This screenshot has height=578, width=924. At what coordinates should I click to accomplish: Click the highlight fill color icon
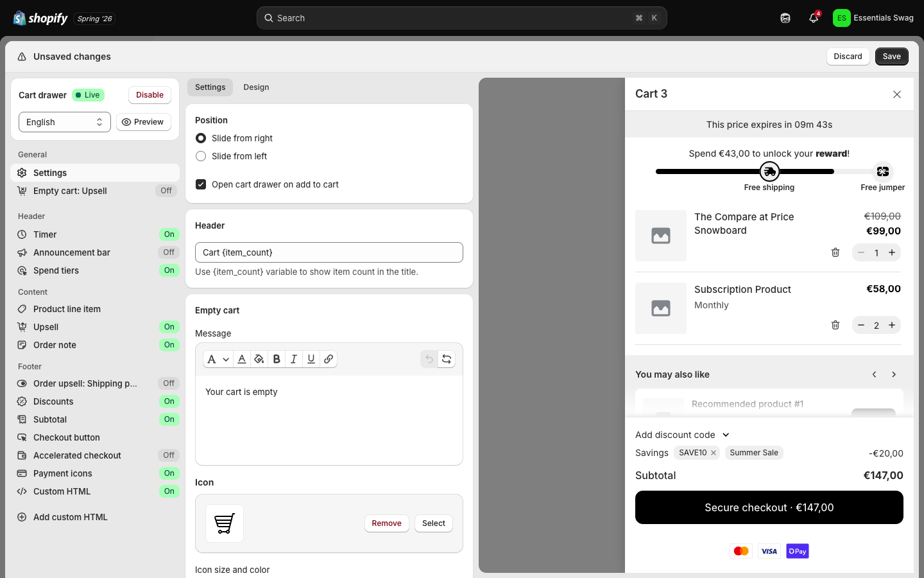(x=259, y=359)
